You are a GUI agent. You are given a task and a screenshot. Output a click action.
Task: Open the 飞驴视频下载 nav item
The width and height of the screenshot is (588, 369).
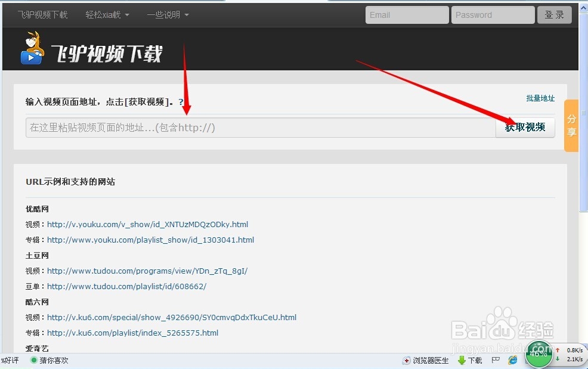pos(42,15)
